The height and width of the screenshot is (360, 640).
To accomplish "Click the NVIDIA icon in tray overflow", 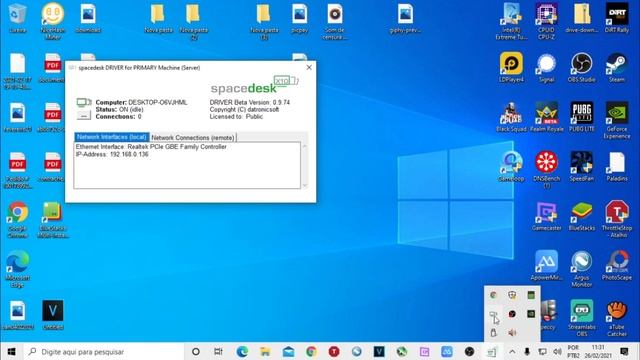I will point(531,314).
